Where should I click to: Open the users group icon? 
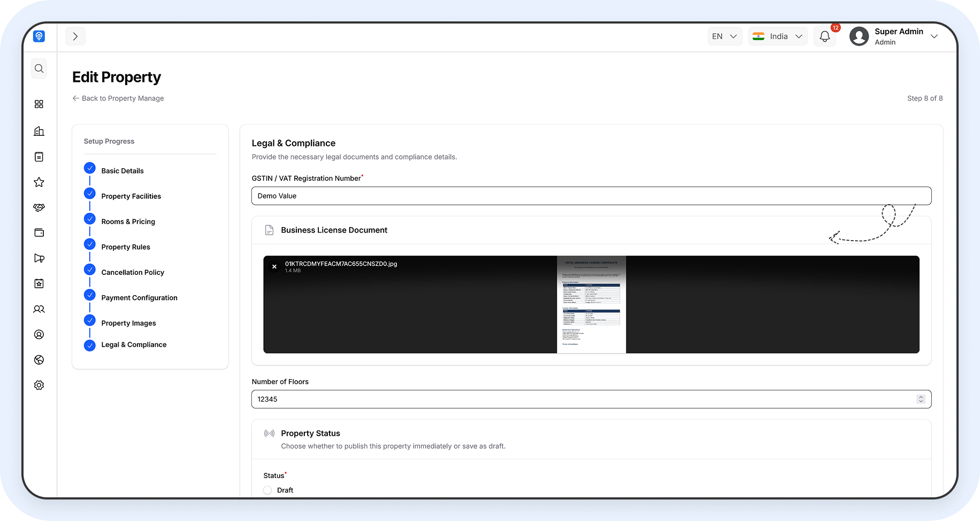click(39, 309)
